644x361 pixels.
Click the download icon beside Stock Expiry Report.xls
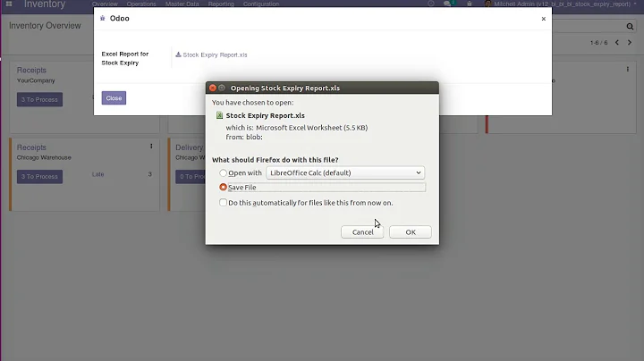coord(178,55)
